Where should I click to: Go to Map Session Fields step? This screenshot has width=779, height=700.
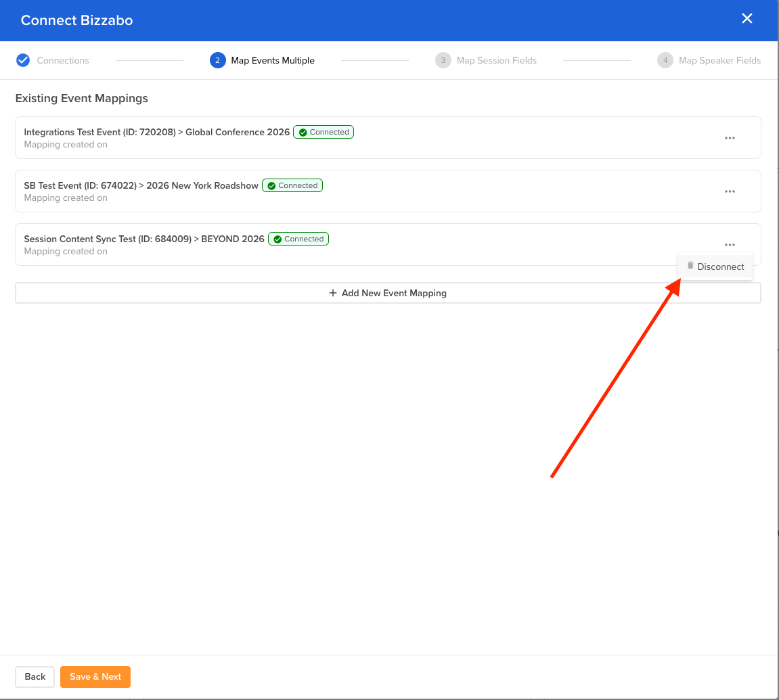point(496,60)
